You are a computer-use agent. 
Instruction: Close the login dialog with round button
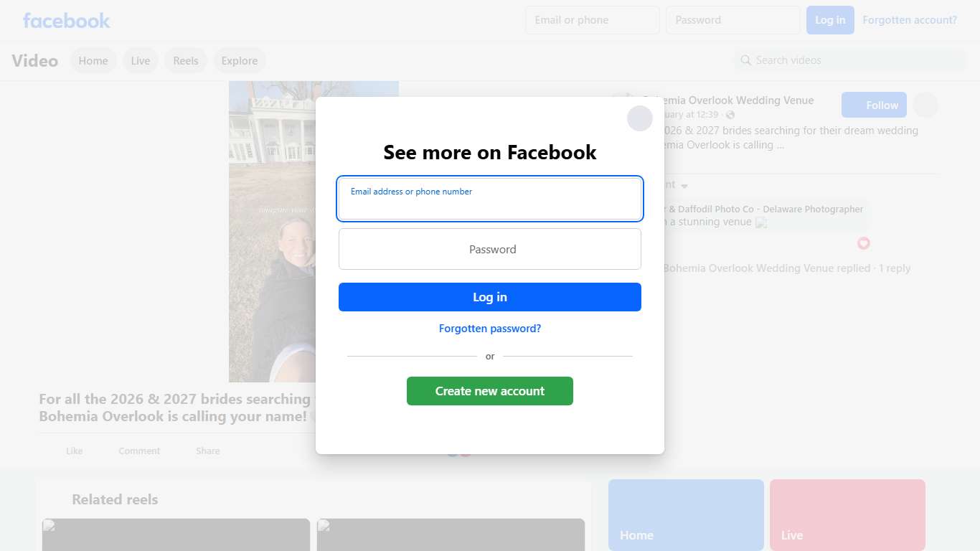pyautogui.click(x=640, y=118)
